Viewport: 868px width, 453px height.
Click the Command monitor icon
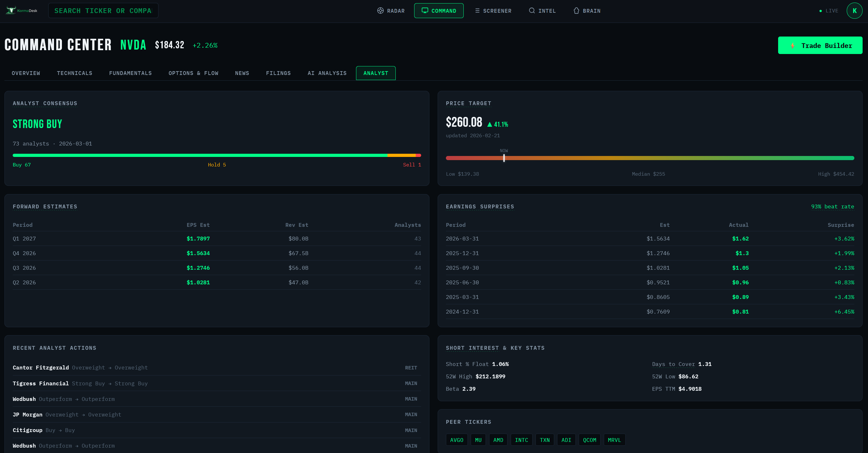pos(425,11)
